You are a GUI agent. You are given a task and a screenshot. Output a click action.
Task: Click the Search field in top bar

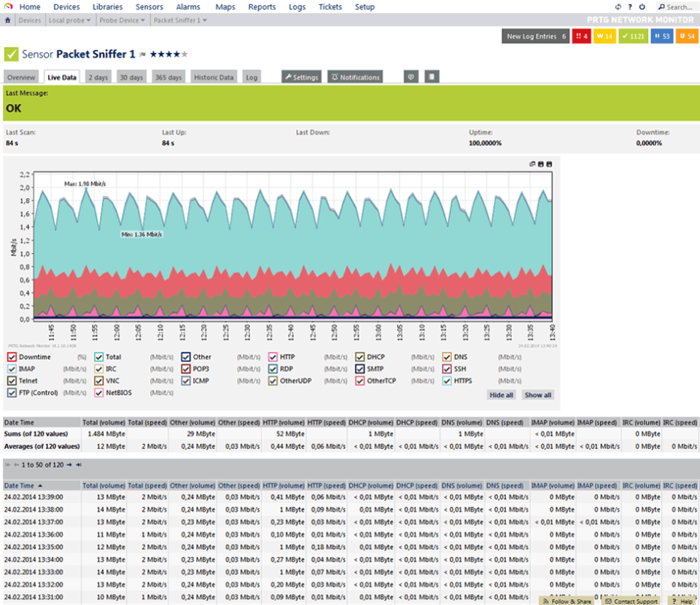tap(678, 7)
